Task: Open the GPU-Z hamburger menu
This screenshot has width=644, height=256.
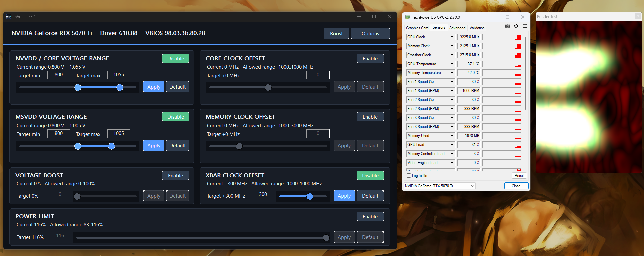Action: [525, 26]
